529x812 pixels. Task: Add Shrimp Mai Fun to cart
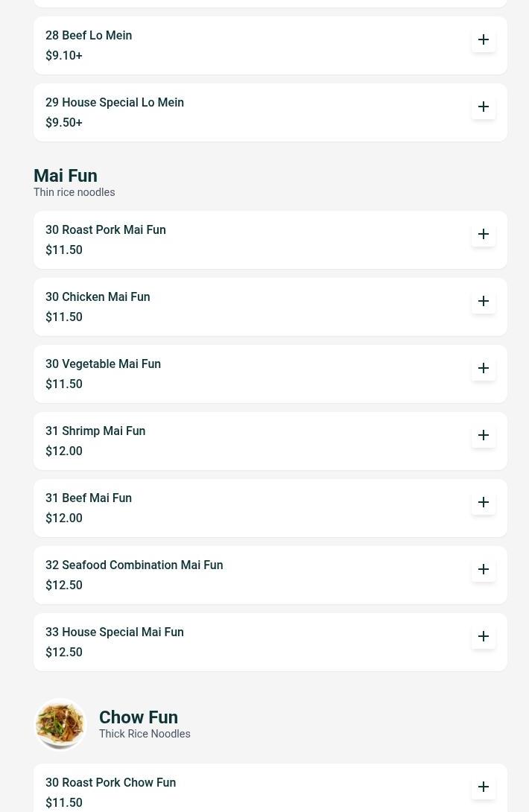(x=484, y=435)
